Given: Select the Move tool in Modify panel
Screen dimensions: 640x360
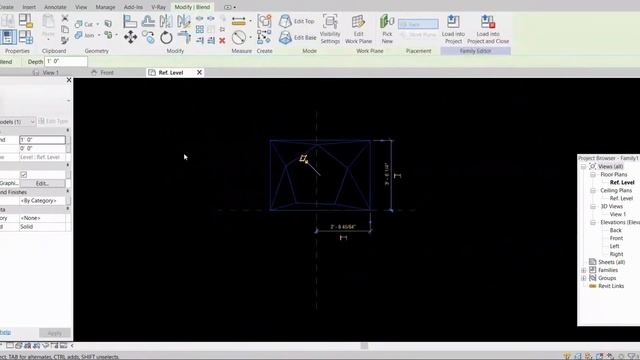Looking at the screenshot, I should pyautogui.click(x=131, y=37).
